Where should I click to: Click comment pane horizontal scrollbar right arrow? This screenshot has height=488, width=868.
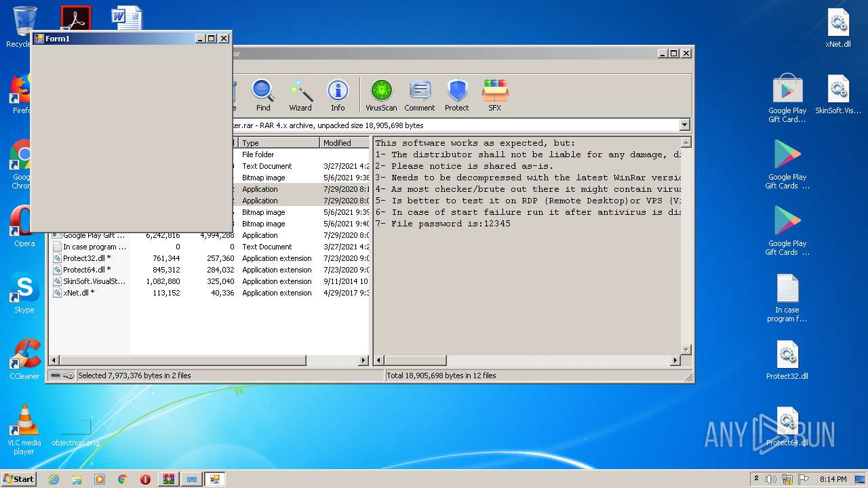[x=675, y=361]
